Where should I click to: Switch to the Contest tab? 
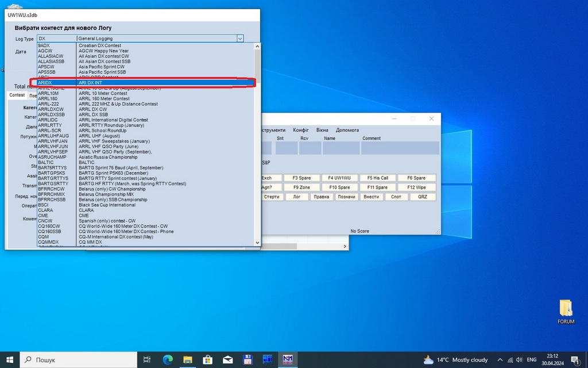(x=17, y=95)
